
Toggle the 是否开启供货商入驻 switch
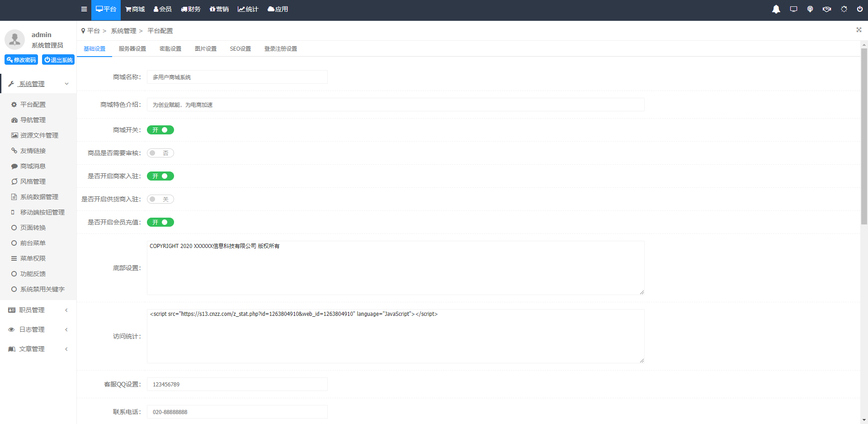coord(160,199)
